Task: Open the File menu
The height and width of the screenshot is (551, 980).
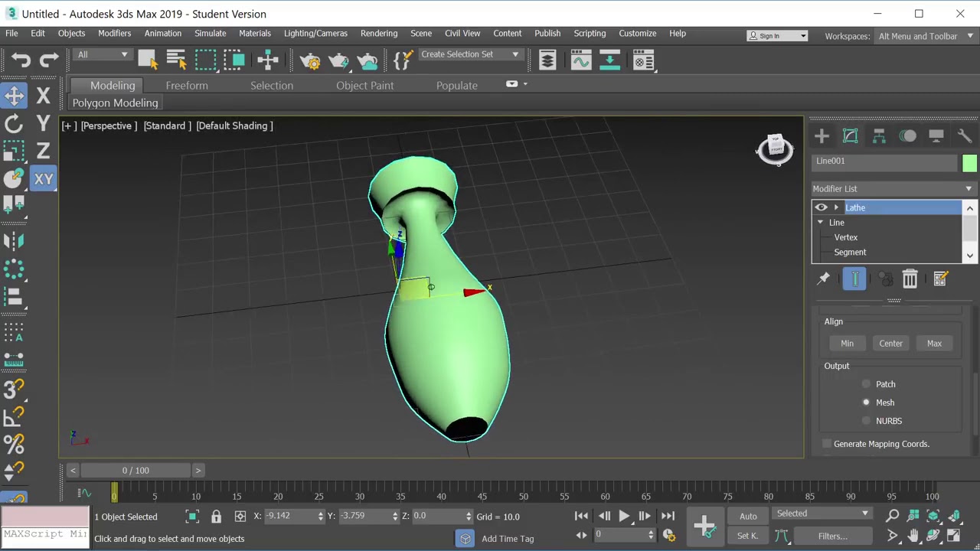Action: click(12, 34)
